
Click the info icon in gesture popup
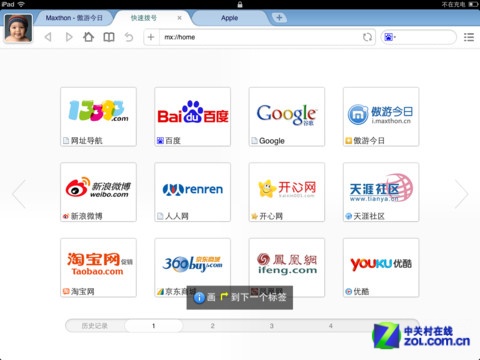point(199,297)
